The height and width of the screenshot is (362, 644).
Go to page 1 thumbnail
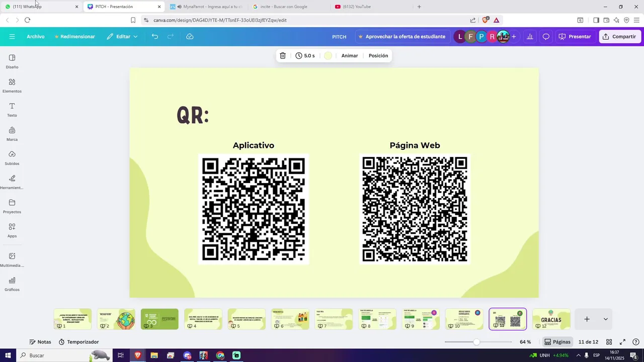point(72,319)
